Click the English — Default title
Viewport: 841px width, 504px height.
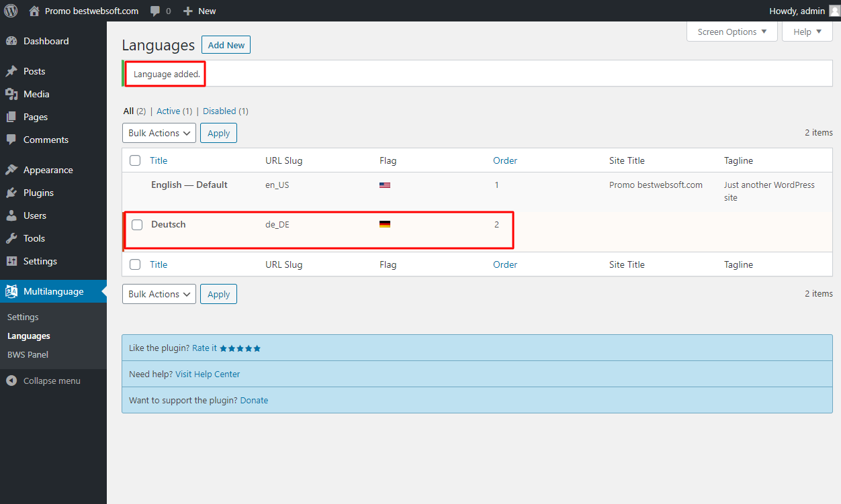pos(189,185)
